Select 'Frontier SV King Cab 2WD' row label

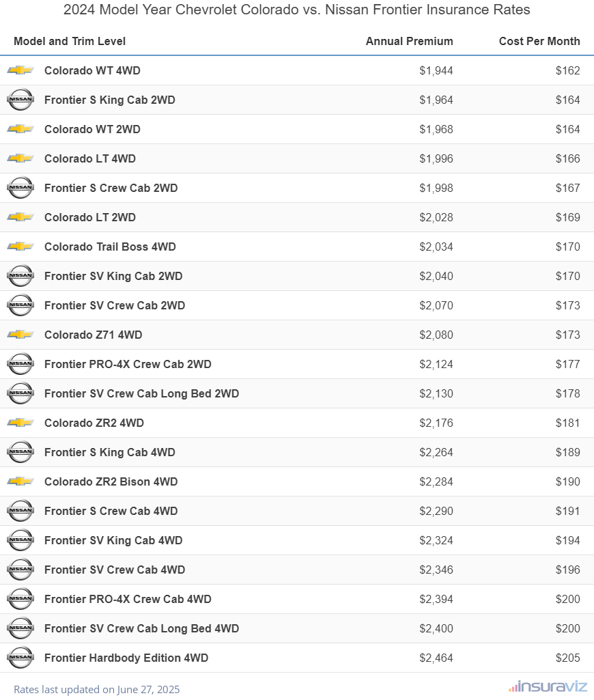click(x=113, y=277)
